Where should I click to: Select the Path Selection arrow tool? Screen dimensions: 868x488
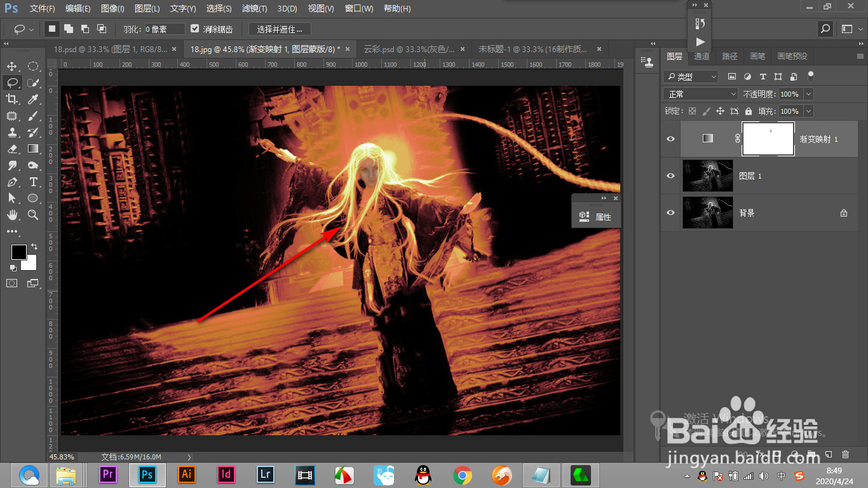click(12, 198)
